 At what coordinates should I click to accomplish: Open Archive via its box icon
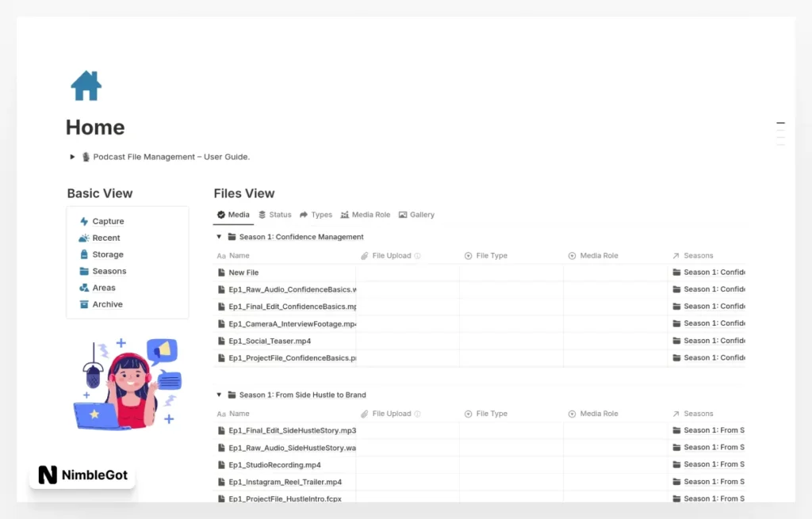tap(82, 304)
